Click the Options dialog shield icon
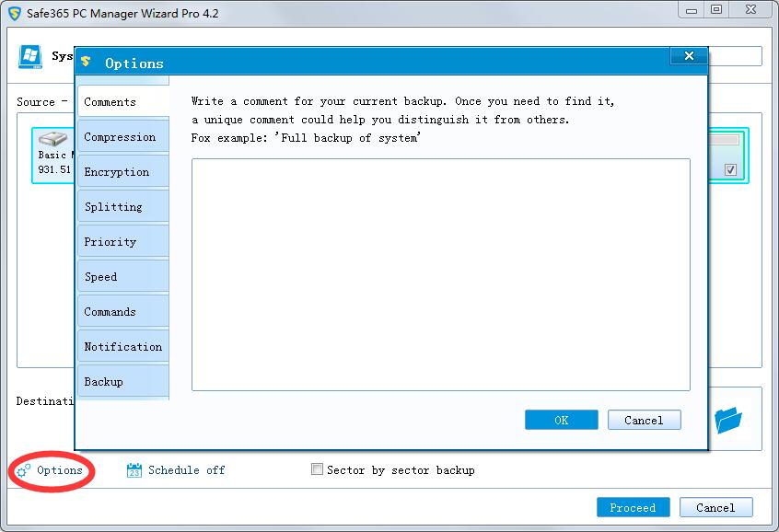 87,63
